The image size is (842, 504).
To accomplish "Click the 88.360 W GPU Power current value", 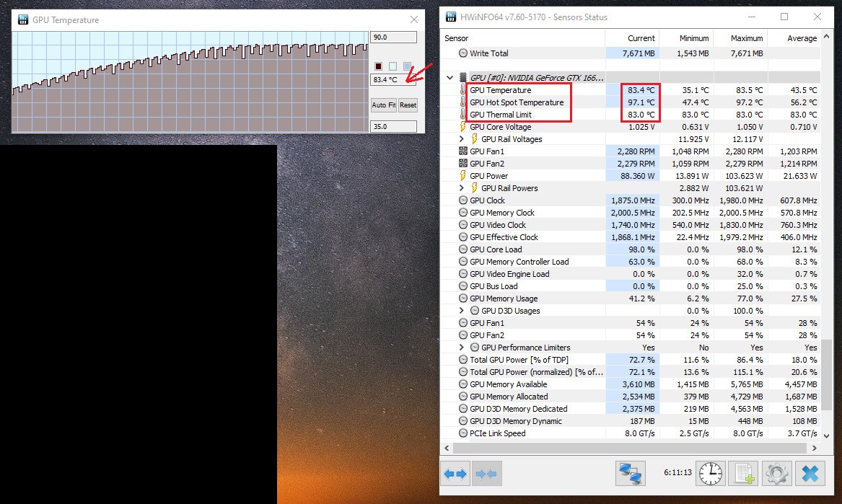I will coord(638,175).
